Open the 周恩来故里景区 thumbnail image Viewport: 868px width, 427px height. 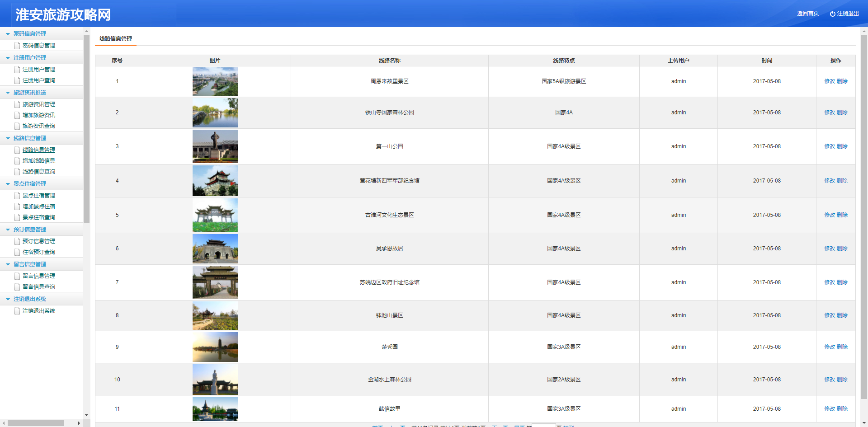pyautogui.click(x=215, y=81)
